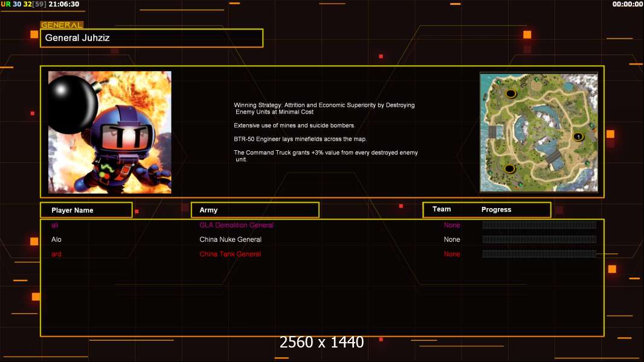Image resolution: width=644 pixels, height=362 pixels.
Task: Click the black bomb in the portrait
Action: [x=72, y=104]
